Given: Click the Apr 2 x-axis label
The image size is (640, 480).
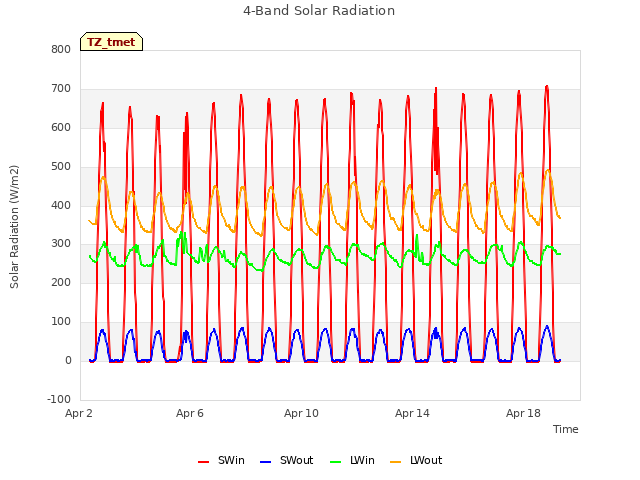Looking at the screenshot, I should tap(79, 413).
